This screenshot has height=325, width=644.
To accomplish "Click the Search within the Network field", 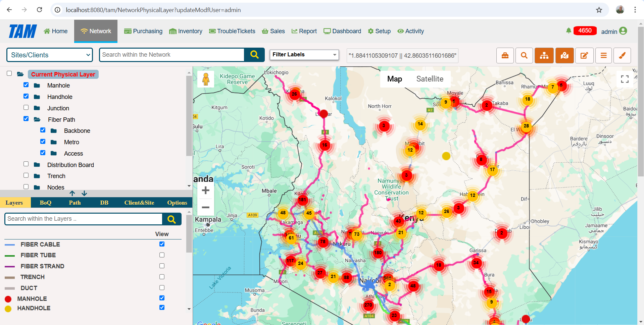I will [x=172, y=55].
